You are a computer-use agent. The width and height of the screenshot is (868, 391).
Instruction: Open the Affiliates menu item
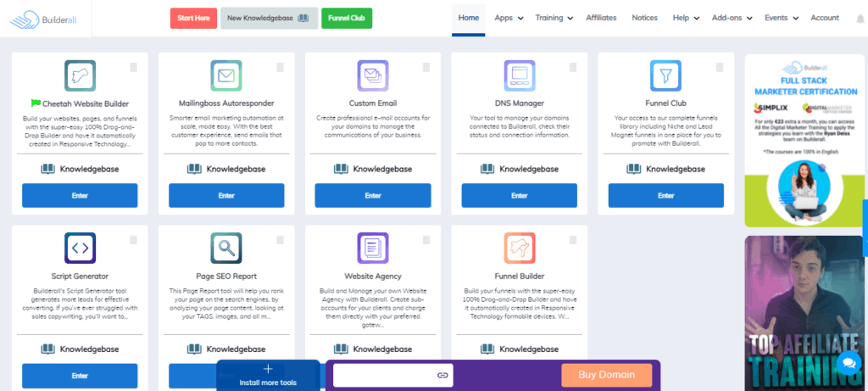601,18
